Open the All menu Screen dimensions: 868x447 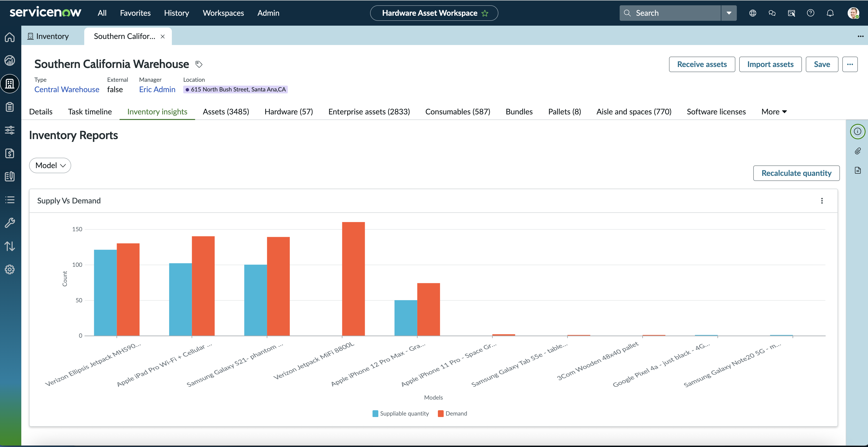click(x=102, y=13)
